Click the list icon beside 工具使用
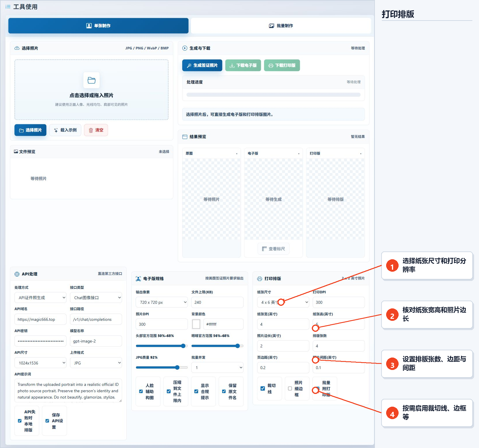This screenshot has height=448, width=479. tap(8, 7)
